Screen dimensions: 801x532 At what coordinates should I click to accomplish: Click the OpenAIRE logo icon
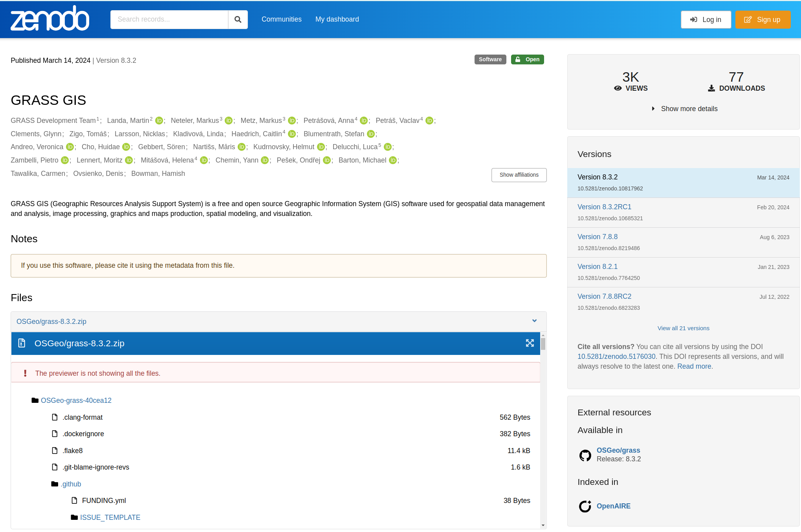pyautogui.click(x=585, y=506)
